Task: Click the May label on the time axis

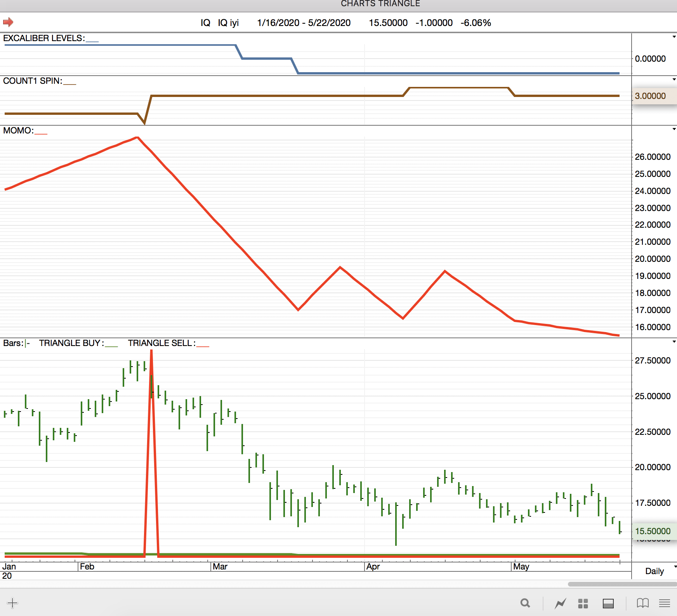Action: pos(521,567)
